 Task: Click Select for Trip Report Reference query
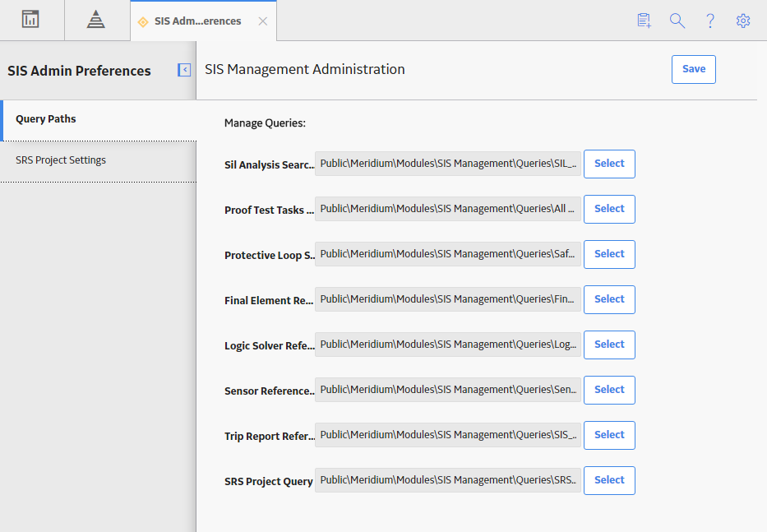(x=609, y=435)
